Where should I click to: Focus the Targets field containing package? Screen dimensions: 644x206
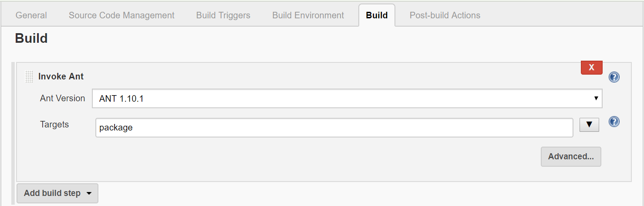coord(334,128)
